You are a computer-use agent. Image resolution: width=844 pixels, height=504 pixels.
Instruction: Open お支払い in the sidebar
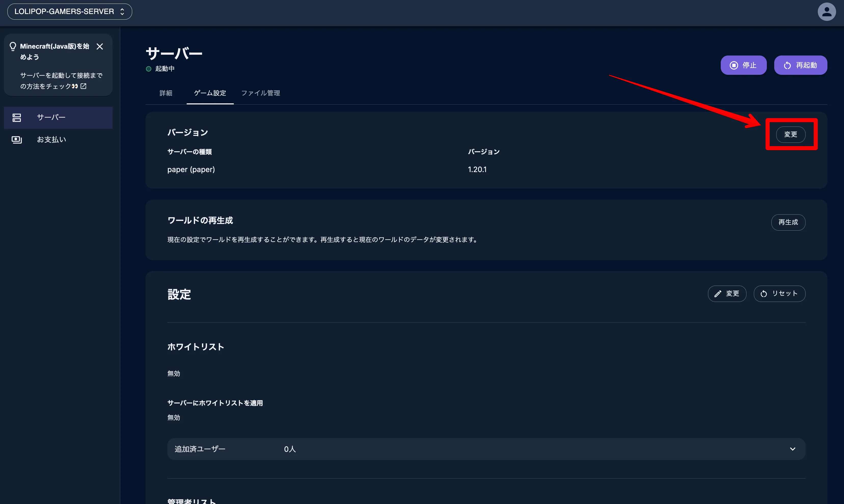pyautogui.click(x=58, y=139)
